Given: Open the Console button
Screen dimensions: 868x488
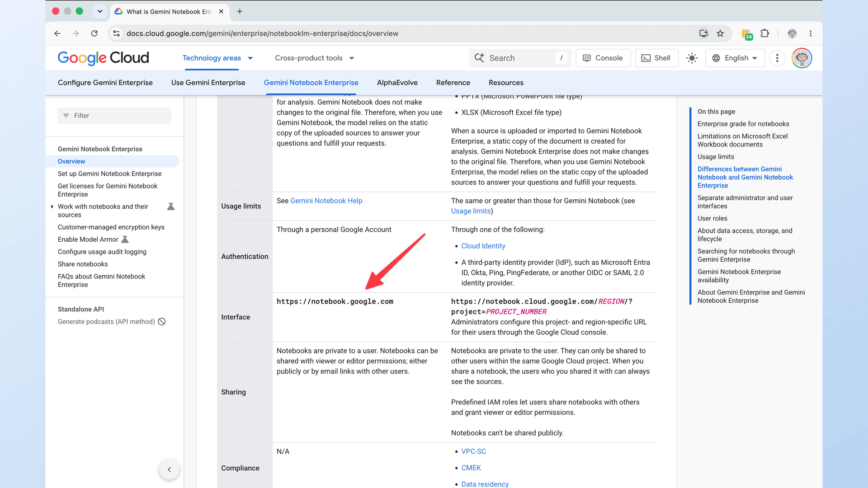Looking at the screenshot, I should pos(603,58).
